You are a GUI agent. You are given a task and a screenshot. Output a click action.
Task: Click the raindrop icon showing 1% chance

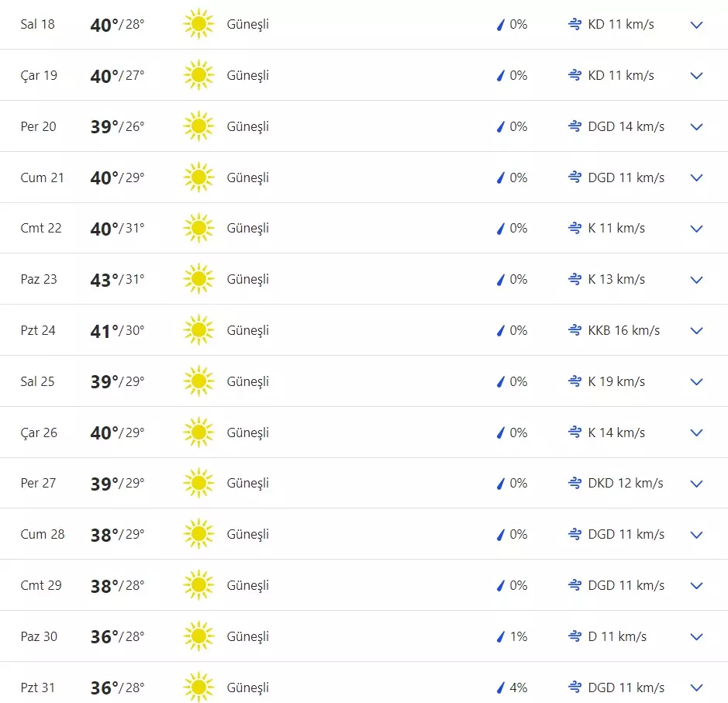click(501, 636)
